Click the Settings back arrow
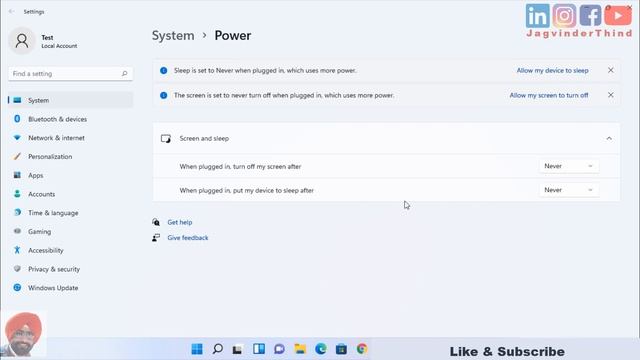 11,11
